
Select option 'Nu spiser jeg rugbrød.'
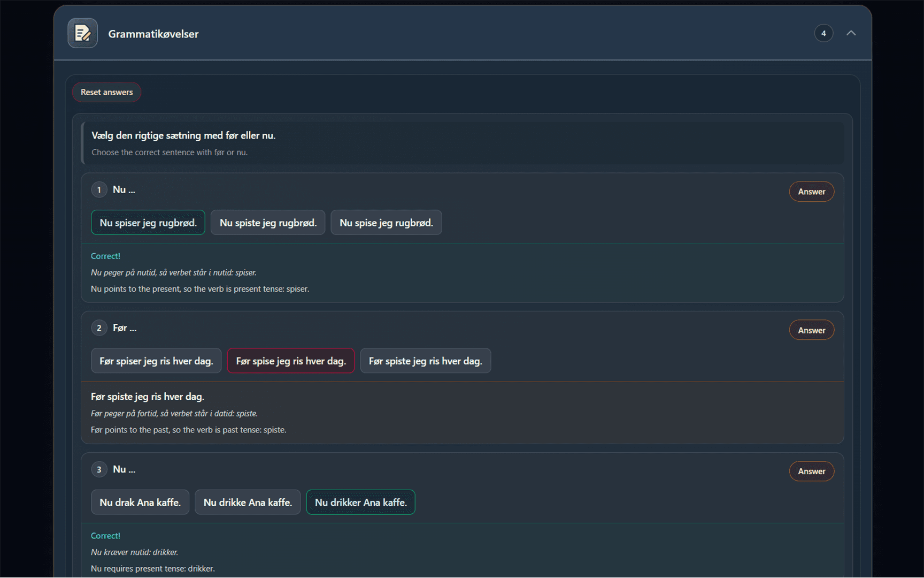(x=148, y=223)
